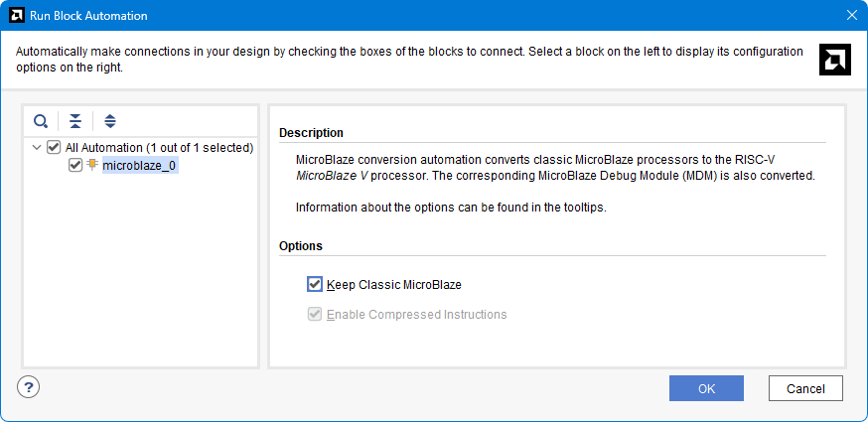Close the Run Block Automation dialog
The image size is (868, 422).
point(852,15)
